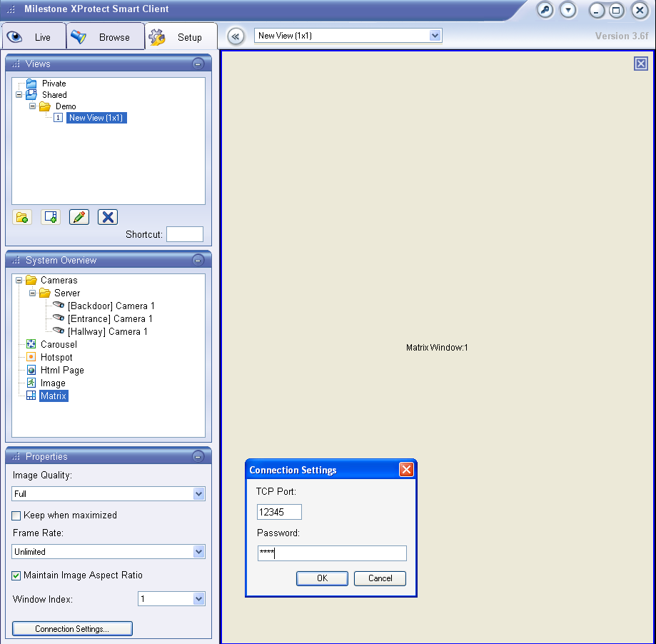Viewport: 656px width, 644px height.
Task: Select the Server folder
Action: pyautogui.click(x=67, y=293)
